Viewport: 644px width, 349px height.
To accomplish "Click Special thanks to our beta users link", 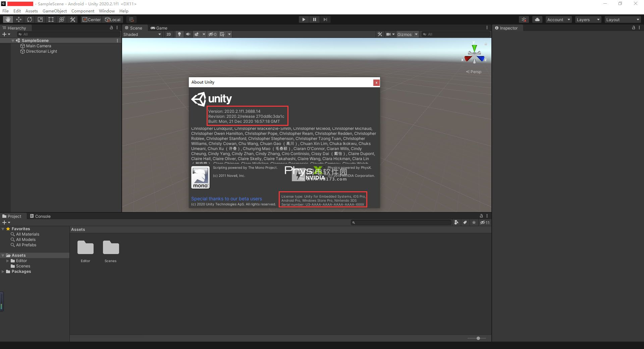I will 226,199.
